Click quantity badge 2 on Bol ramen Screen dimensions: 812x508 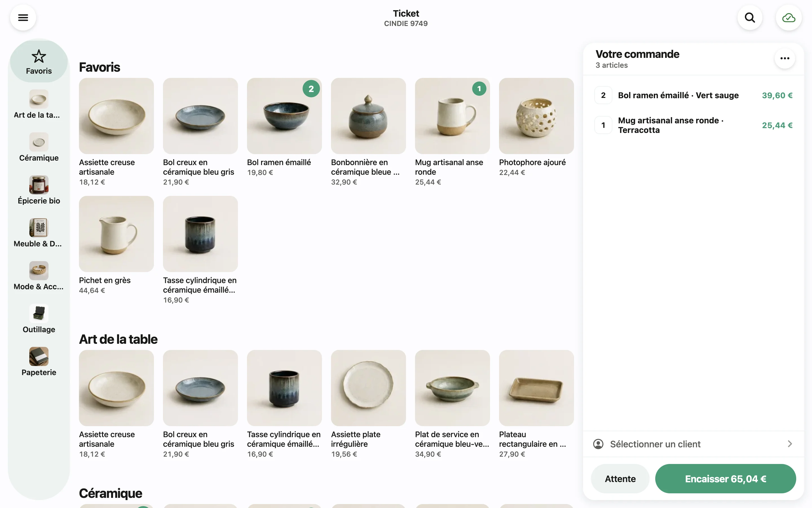(x=311, y=89)
